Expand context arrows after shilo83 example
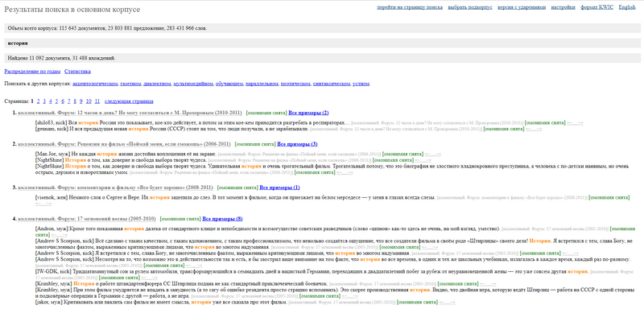 tap(575, 123)
